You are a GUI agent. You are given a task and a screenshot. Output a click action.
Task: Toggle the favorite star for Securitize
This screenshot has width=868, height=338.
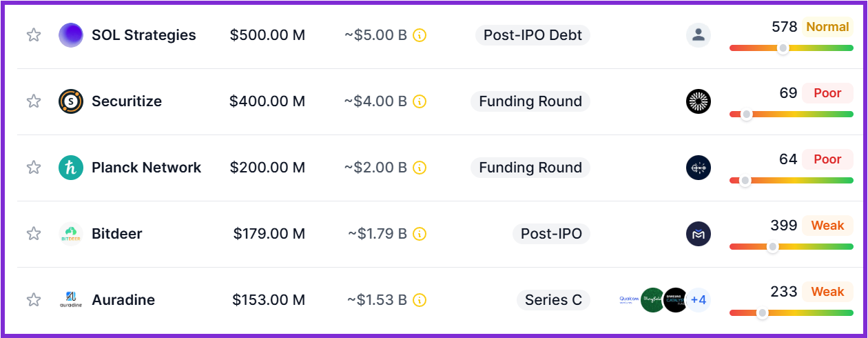(34, 101)
